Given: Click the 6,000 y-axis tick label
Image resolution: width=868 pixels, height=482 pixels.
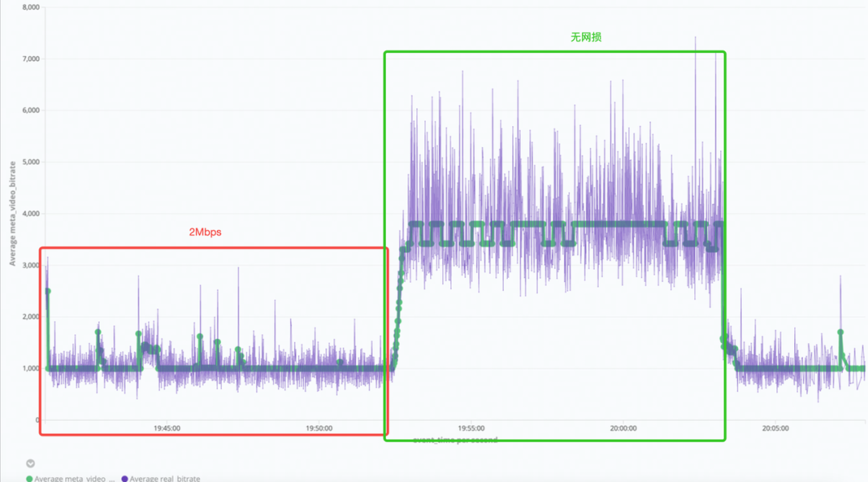Looking at the screenshot, I should [x=29, y=111].
